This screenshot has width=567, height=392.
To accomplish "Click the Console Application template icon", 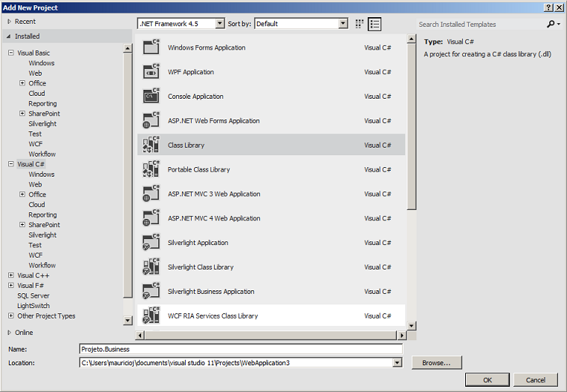I will pos(151,96).
